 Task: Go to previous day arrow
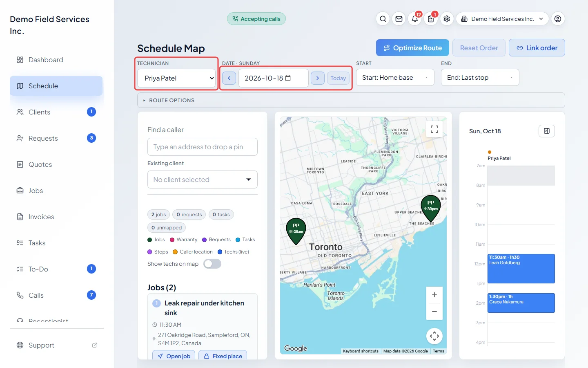point(229,78)
